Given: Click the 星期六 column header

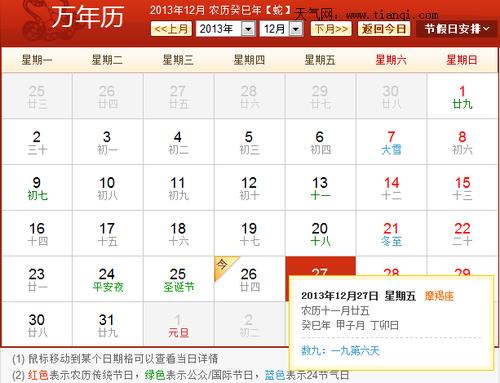Looking at the screenshot, I should [391, 60].
